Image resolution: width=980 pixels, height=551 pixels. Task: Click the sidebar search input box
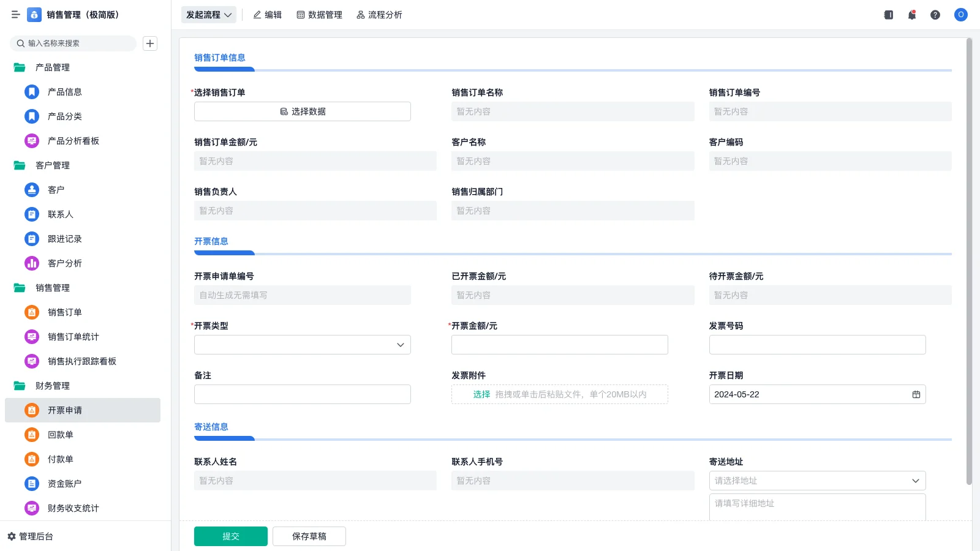click(73, 43)
